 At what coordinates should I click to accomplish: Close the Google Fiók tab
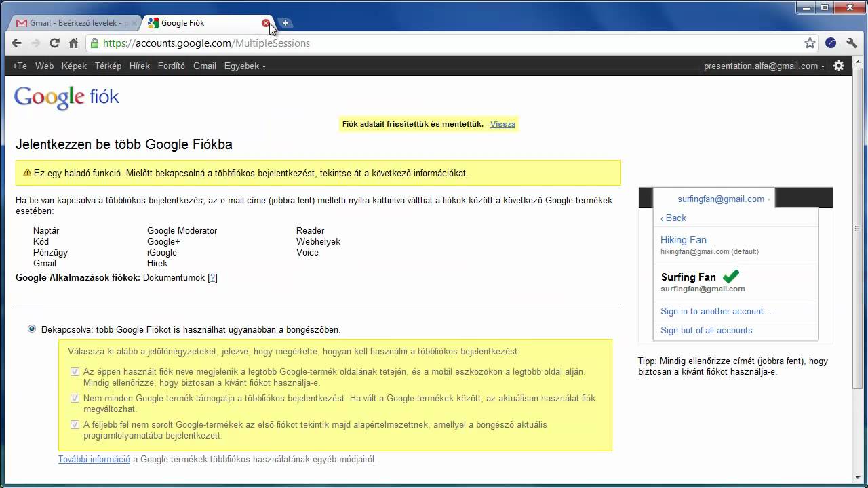[x=266, y=23]
